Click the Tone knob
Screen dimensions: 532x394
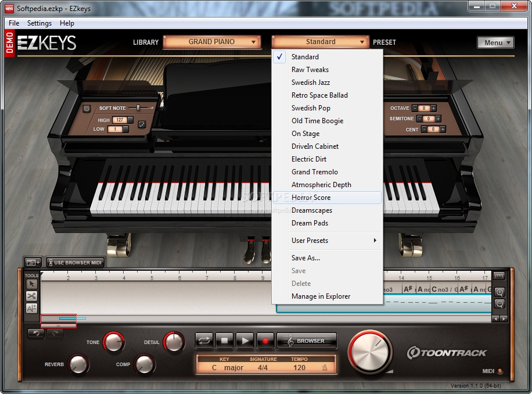114,342
